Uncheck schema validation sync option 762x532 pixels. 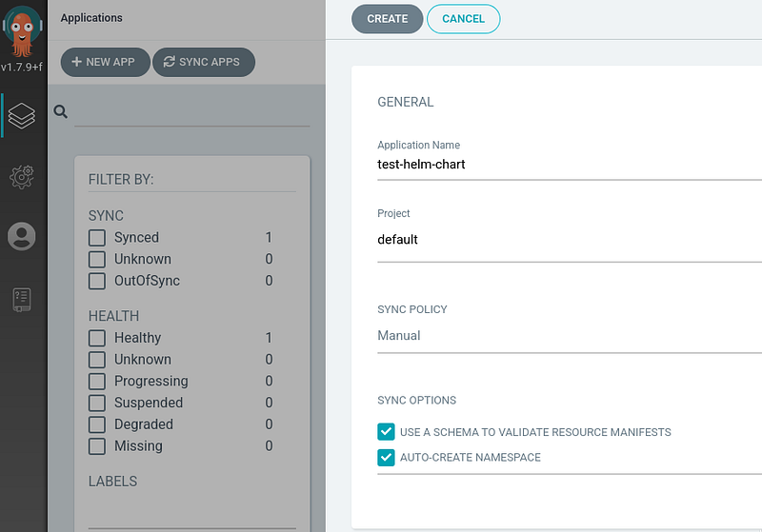(x=386, y=431)
